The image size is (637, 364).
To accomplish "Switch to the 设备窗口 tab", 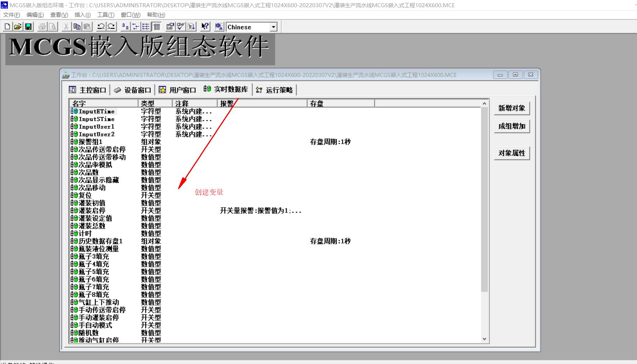I will click(x=133, y=90).
